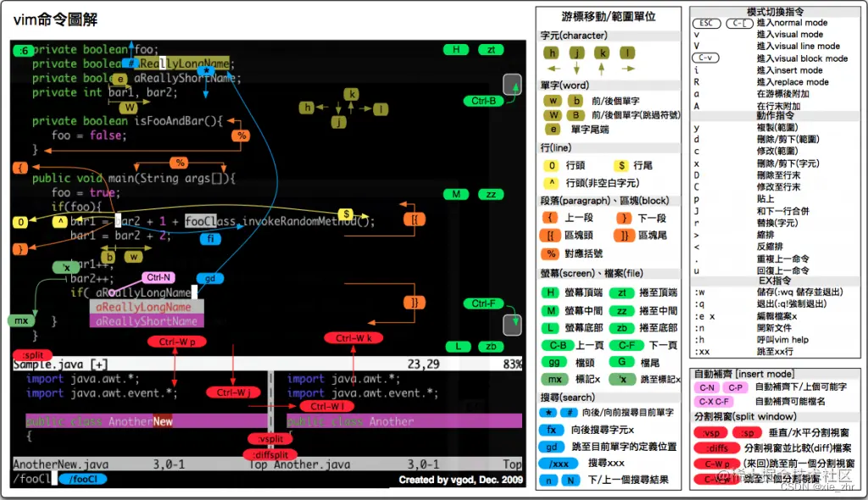Click the red :split command badge

pos(31,355)
